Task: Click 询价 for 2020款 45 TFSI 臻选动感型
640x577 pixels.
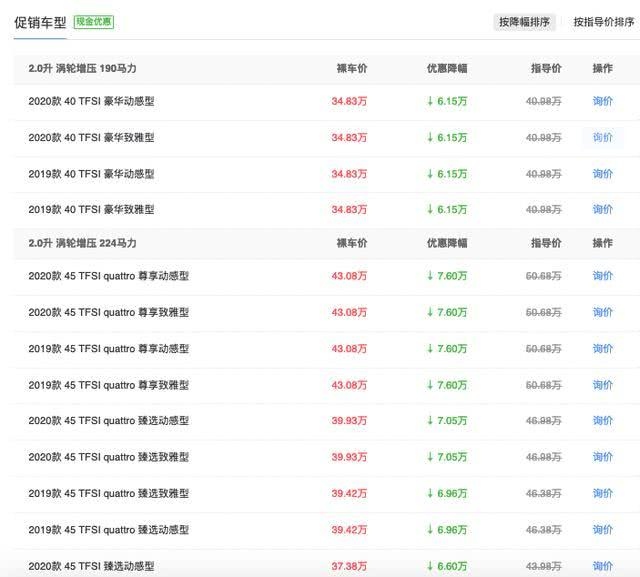Action: 602,566
